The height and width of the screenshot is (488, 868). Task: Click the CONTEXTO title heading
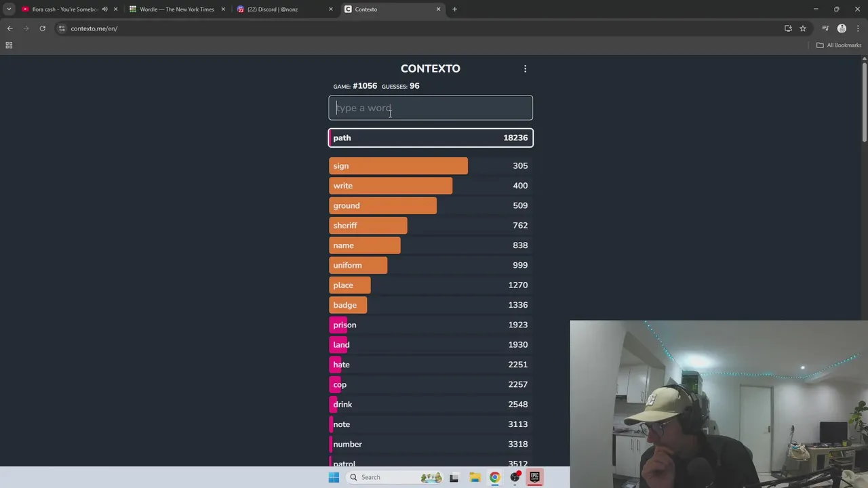(x=431, y=68)
